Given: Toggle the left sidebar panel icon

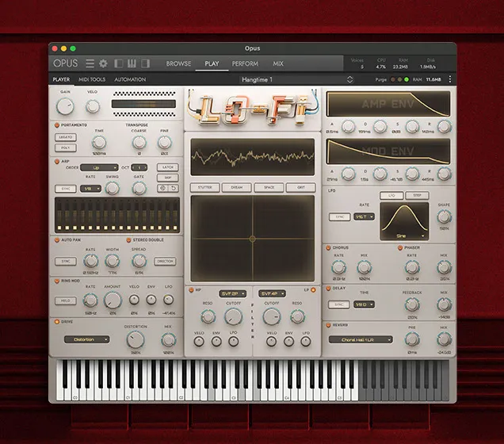Looking at the screenshot, I should 119,63.
